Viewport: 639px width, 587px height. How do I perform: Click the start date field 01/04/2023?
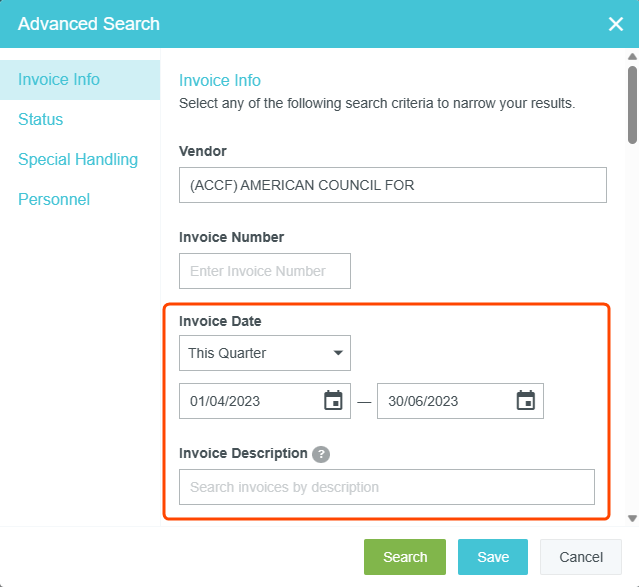pyautogui.click(x=250, y=401)
